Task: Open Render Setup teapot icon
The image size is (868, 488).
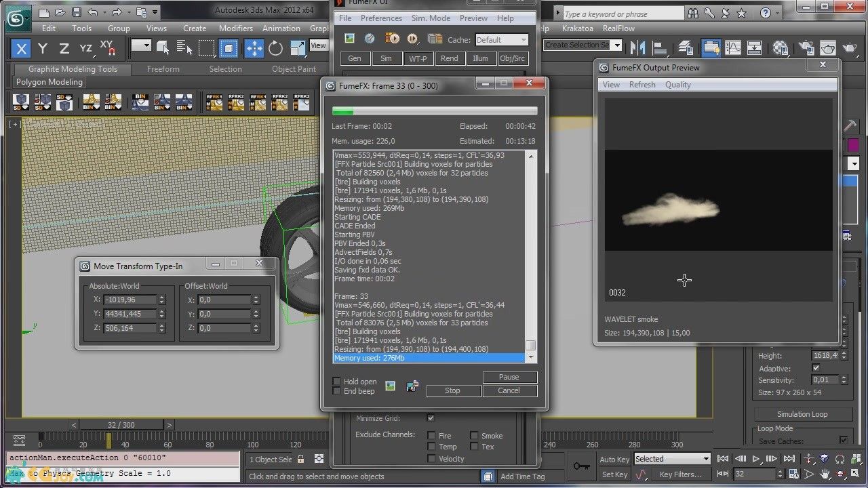Action: pyautogui.click(x=806, y=47)
